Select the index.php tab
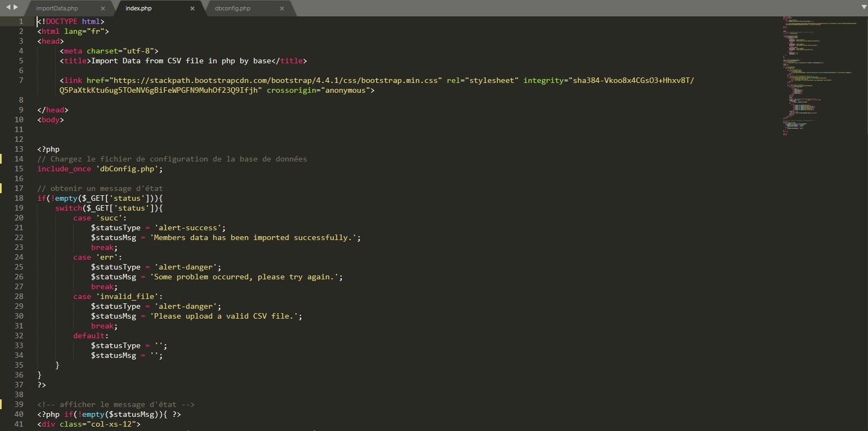This screenshot has height=431, width=868. (139, 9)
